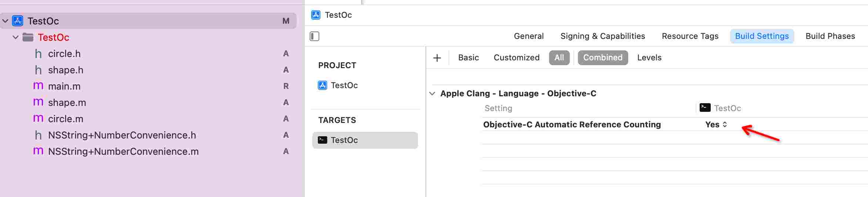Viewport: 868px width, 197px height.
Task: Collapse the TestOc folder group
Action: pos(16,37)
